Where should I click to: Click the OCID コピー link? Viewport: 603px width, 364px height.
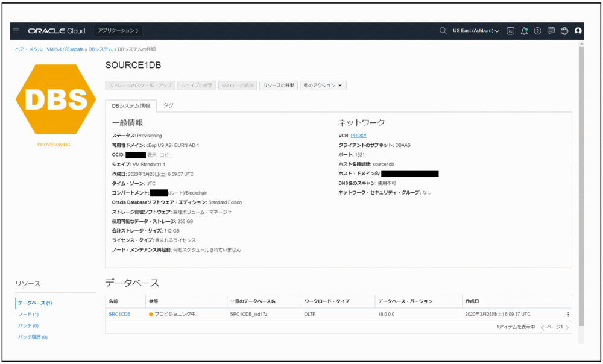[x=166, y=155]
